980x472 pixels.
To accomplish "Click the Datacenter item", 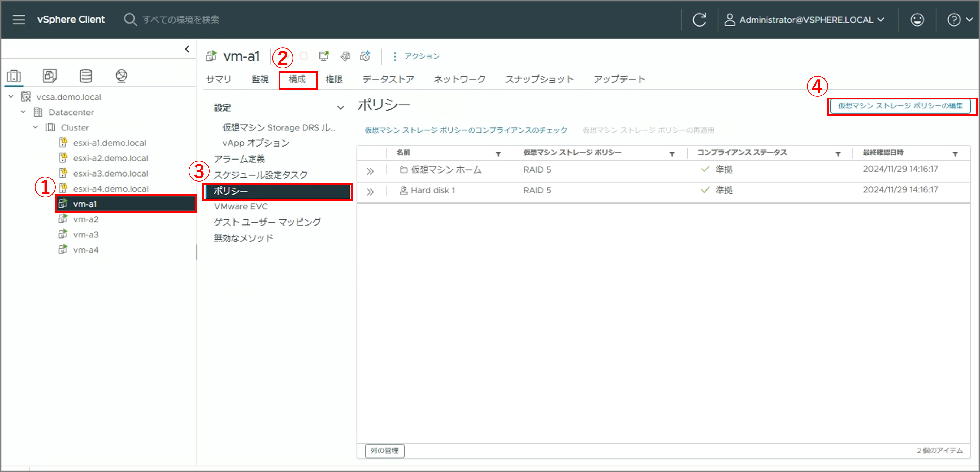I will coord(71,112).
